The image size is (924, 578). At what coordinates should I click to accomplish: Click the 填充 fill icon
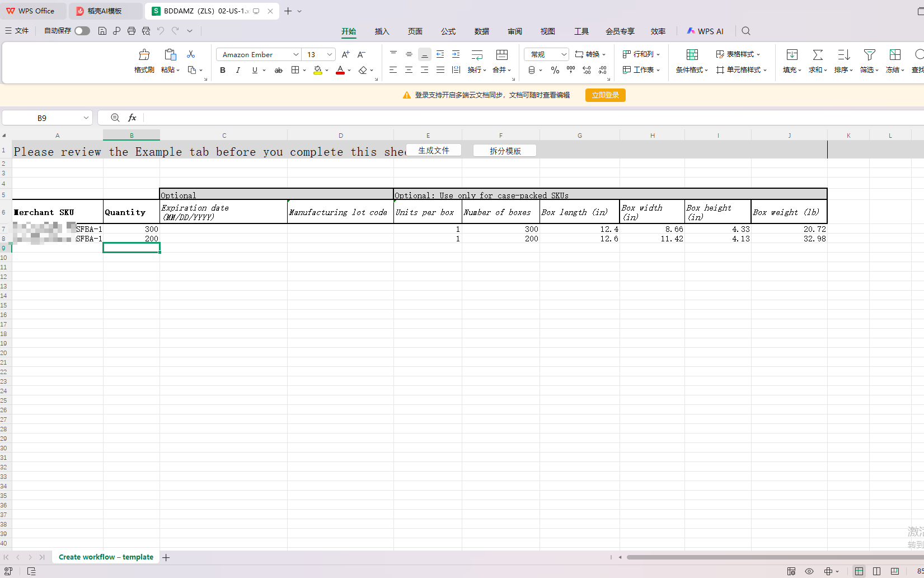[x=792, y=55]
